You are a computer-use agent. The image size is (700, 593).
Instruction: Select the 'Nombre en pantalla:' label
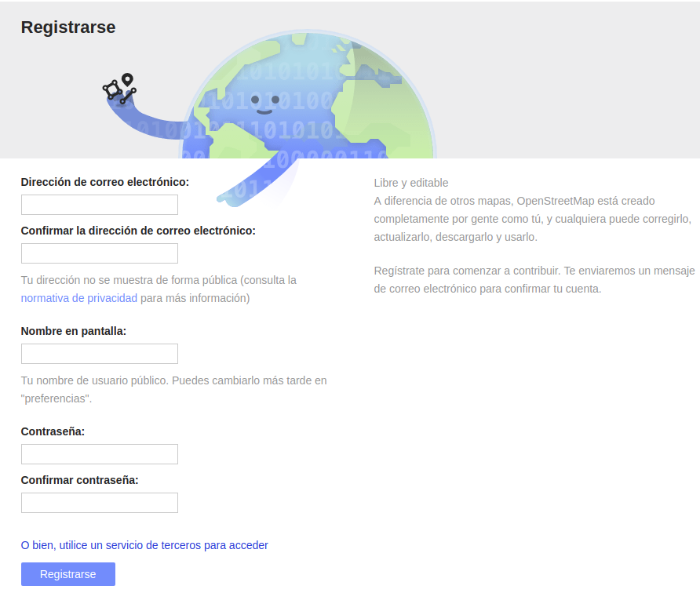[74, 331]
